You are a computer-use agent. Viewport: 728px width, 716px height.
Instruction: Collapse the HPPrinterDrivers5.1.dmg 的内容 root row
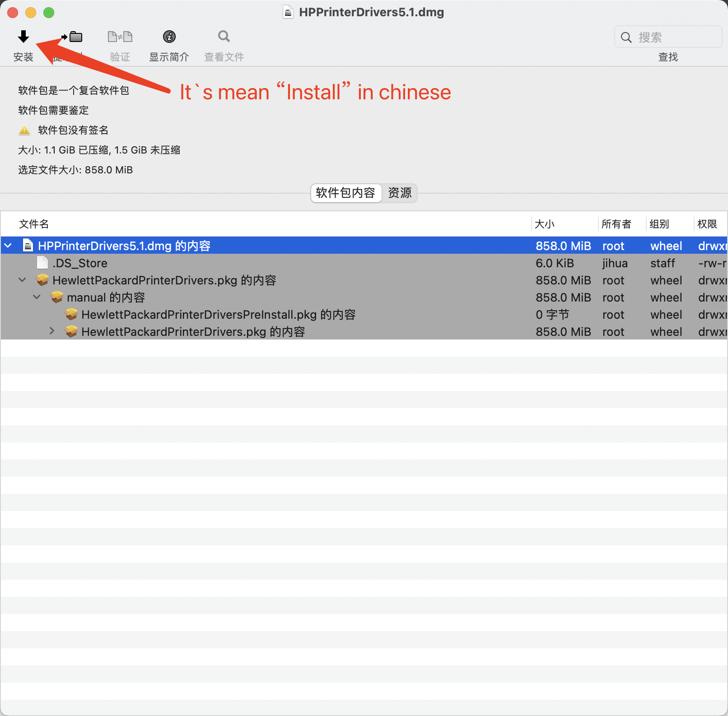(8, 246)
